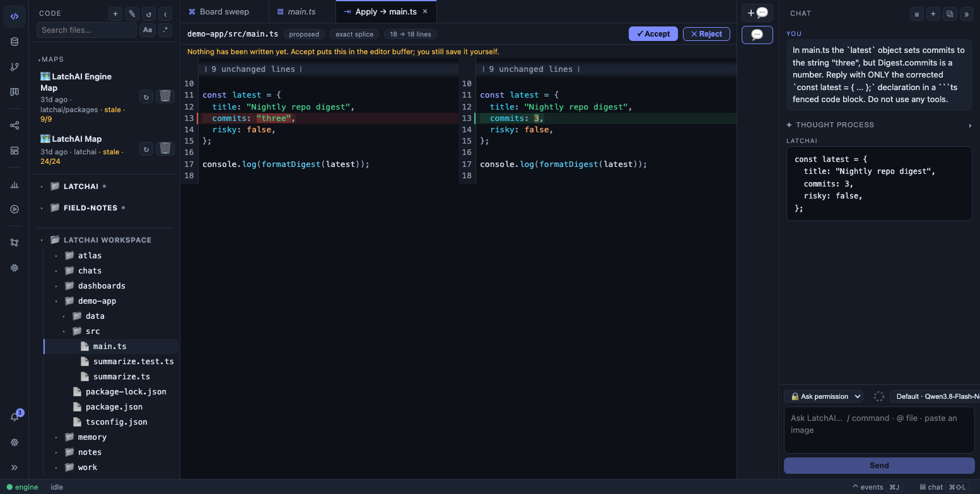Click the spinner icon beside Ask permission
The height and width of the screenshot is (494, 980).
[878, 396]
